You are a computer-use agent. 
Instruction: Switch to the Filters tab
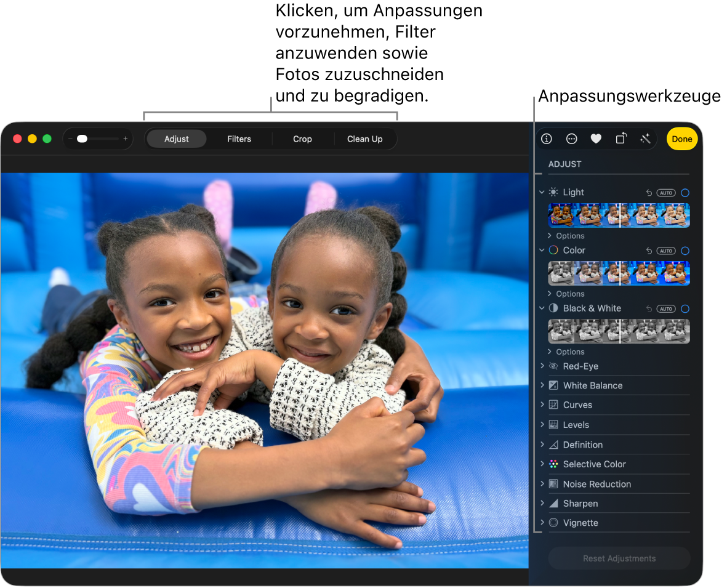[239, 139]
